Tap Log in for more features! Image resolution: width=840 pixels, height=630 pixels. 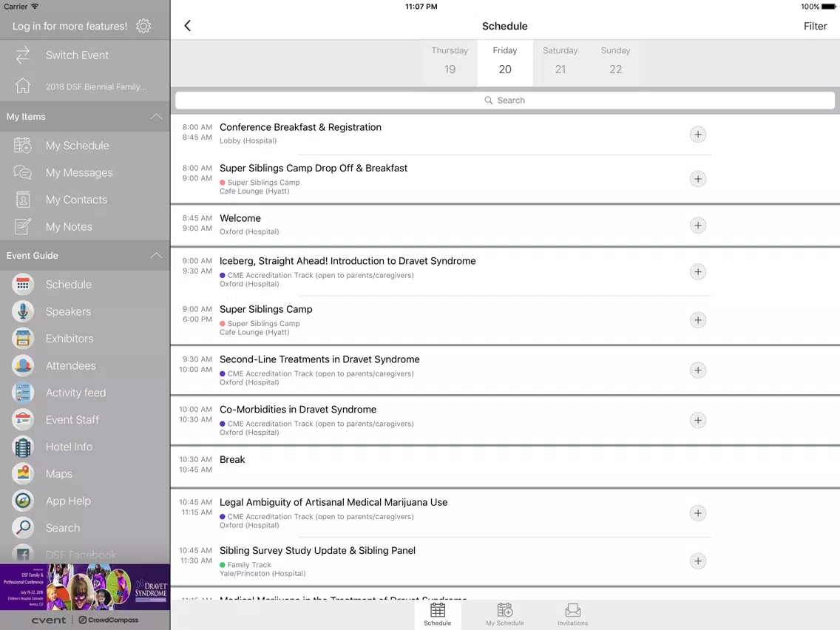click(70, 27)
